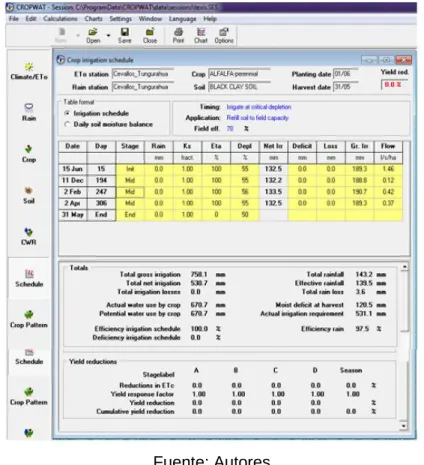Click the flow value 1.46

[388, 169]
